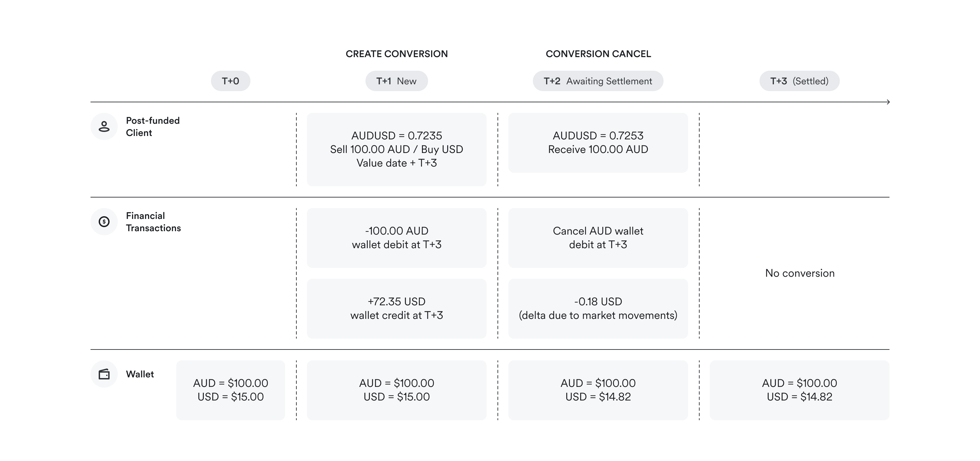Click the +72.35 USD wallet credit card
This screenshot has width=980, height=461.
[396, 308]
